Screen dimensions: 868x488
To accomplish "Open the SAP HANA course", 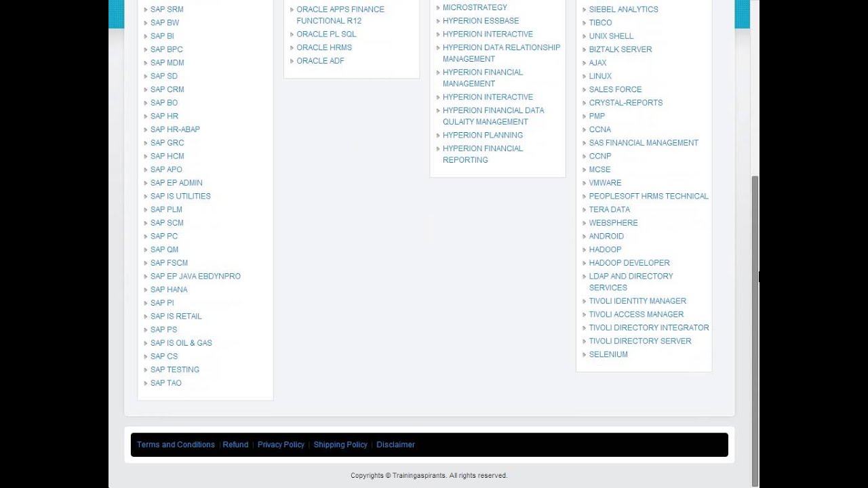I will (169, 290).
